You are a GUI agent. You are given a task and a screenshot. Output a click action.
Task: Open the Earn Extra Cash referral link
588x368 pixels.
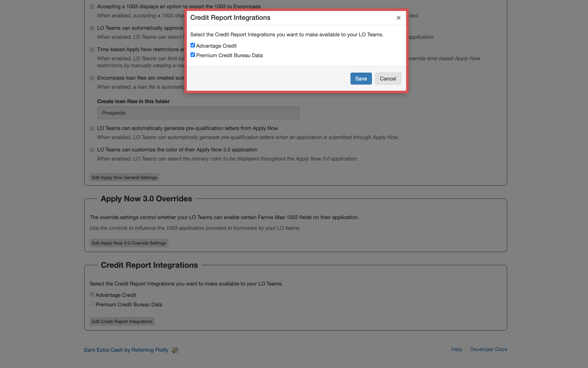click(126, 350)
